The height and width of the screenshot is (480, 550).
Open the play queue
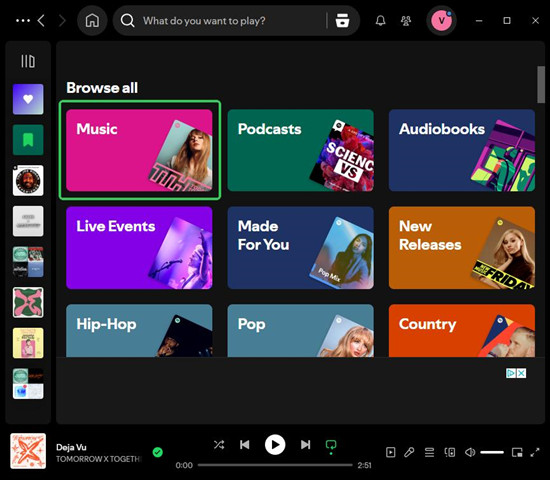[x=429, y=452]
